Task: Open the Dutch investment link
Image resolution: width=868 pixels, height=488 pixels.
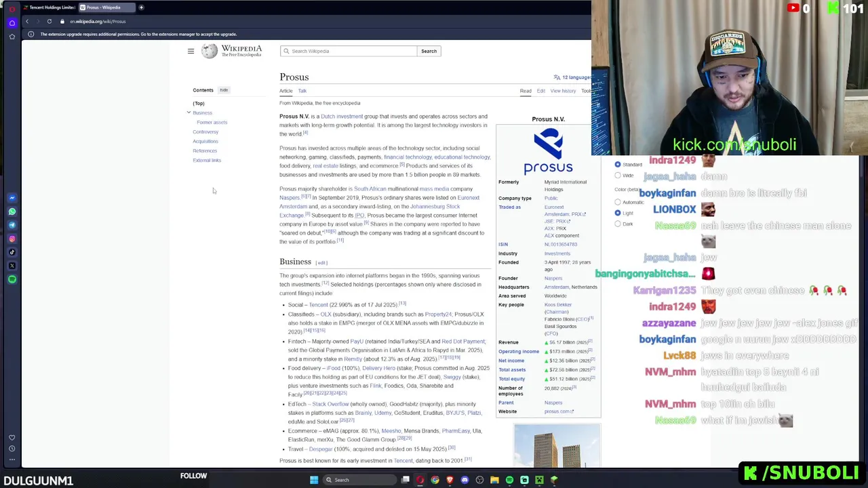Action: click(x=342, y=117)
